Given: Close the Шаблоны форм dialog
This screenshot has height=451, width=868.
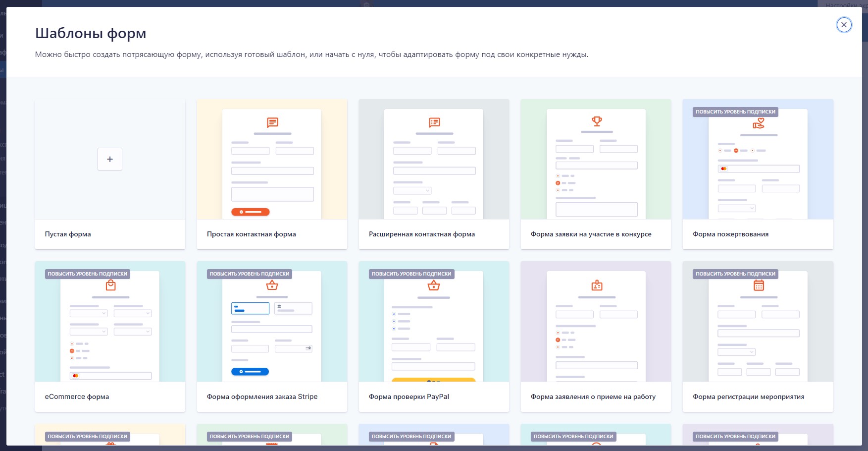Looking at the screenshot, I should tap(844, 25).
